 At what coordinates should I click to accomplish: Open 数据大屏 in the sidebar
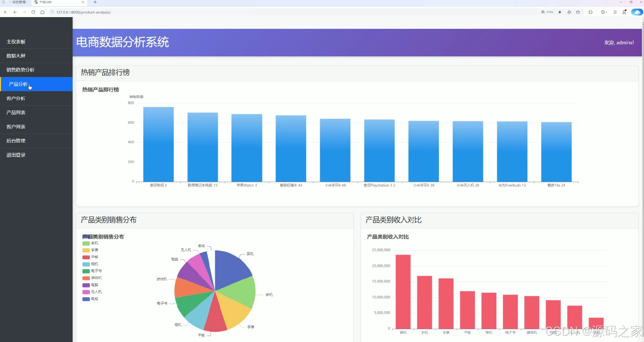coord(36,56)
